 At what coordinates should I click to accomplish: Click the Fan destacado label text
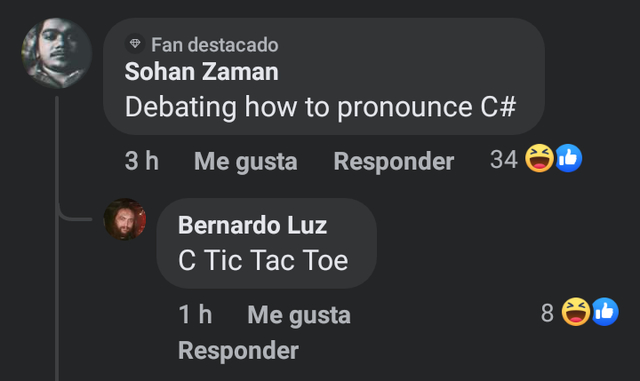click(x=215, y=45)
